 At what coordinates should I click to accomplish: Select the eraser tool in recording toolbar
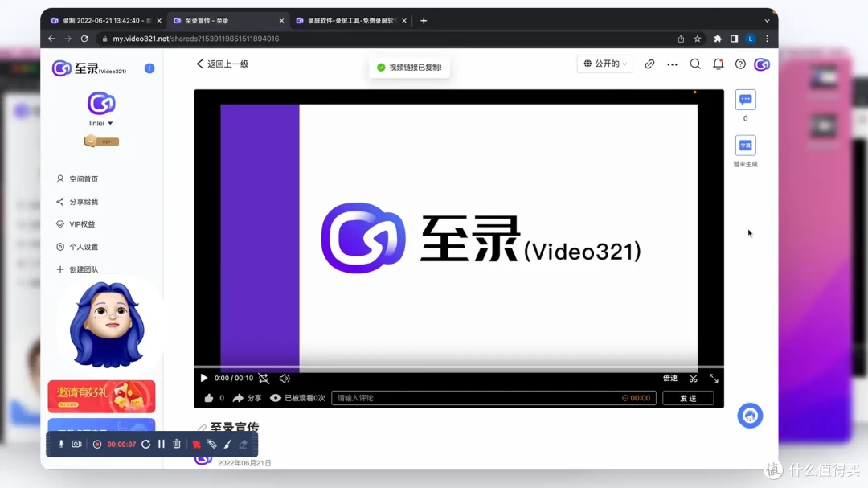coord(243,445)
